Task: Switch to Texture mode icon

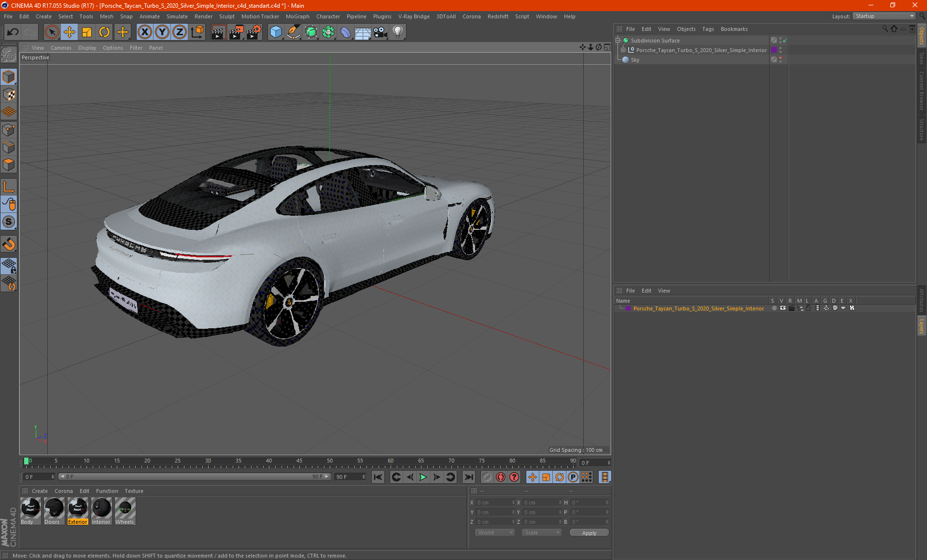Action: tap(9, 95)
